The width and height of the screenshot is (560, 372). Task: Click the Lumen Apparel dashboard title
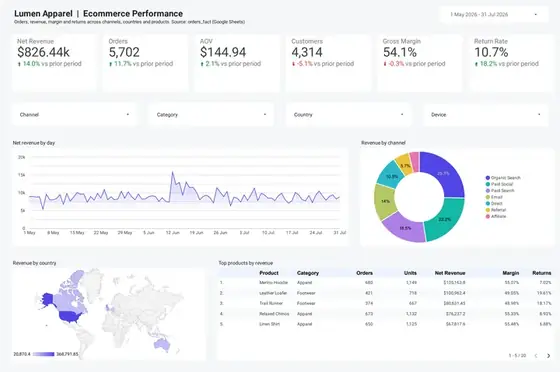tap(98, 14)
